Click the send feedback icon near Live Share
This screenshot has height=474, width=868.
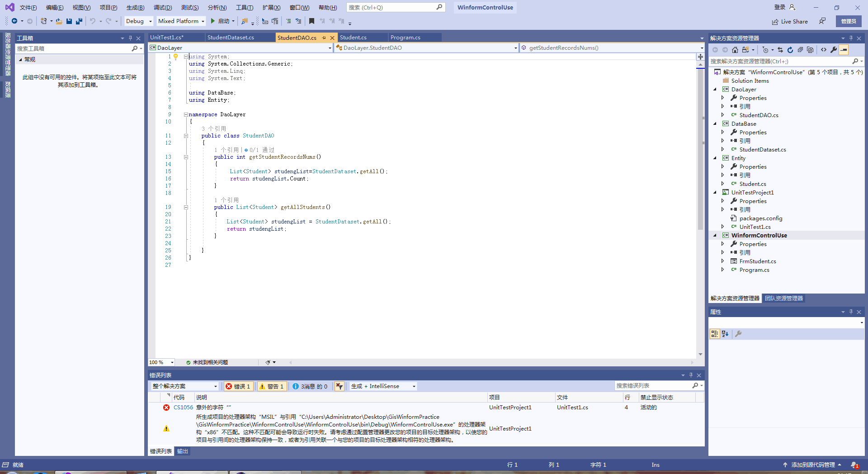(822, 21)
